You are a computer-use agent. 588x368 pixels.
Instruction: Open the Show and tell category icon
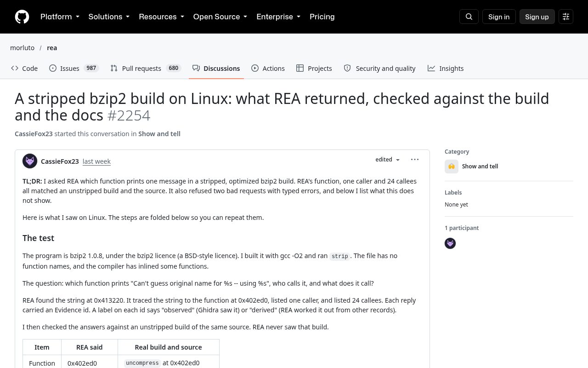point(452,167)
